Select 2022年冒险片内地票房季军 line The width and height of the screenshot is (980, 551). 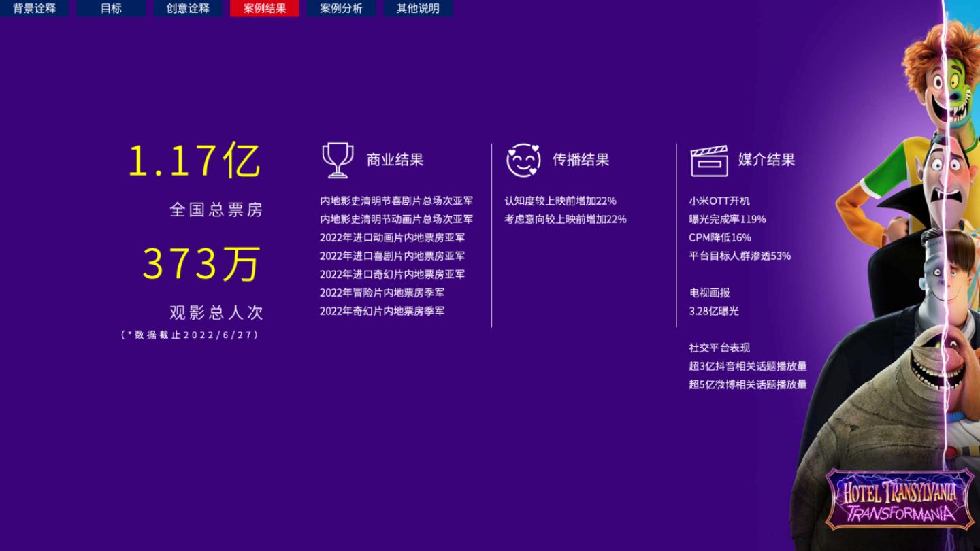tap(382, 293)
